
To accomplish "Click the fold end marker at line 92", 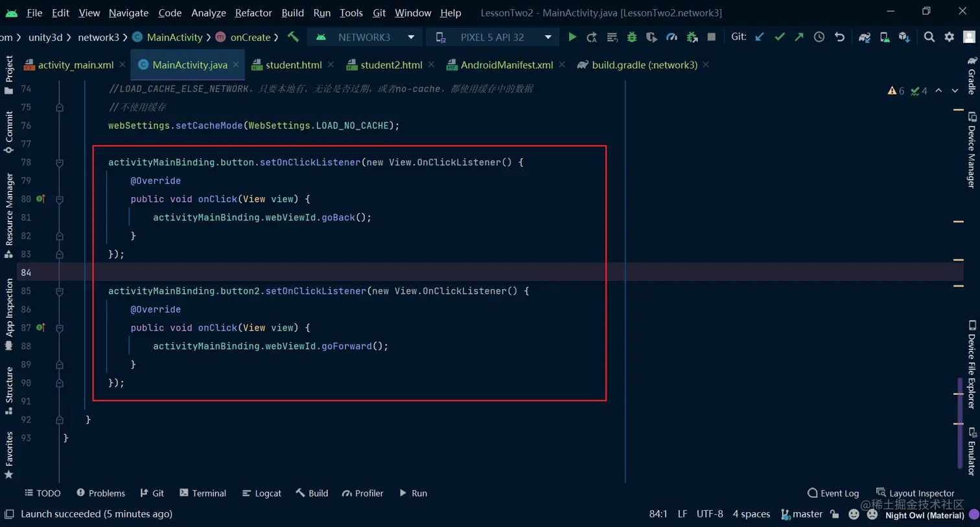I will [60, 420].
